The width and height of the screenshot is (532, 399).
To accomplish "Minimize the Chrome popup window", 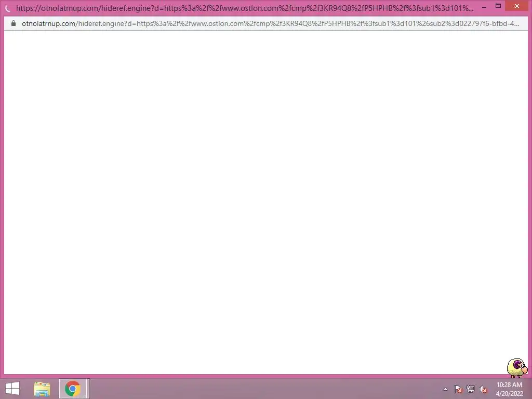I will [484, 6].
